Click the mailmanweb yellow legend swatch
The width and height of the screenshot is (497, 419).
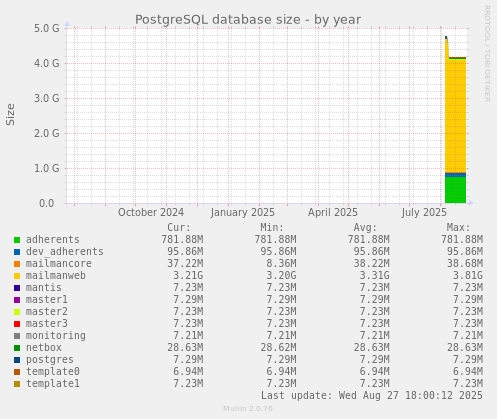tap(17, 276)
